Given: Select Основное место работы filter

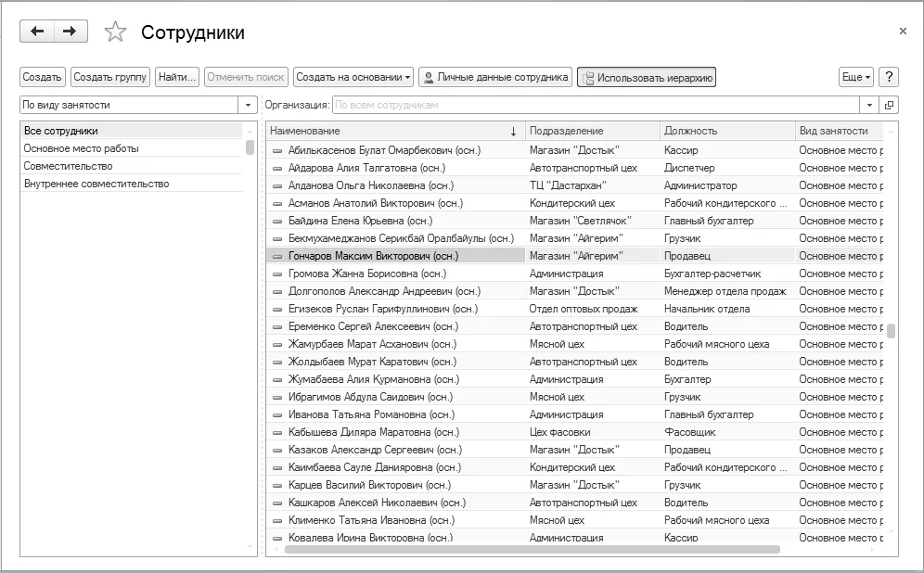Looking at the screenshot, I should (132, 148).
